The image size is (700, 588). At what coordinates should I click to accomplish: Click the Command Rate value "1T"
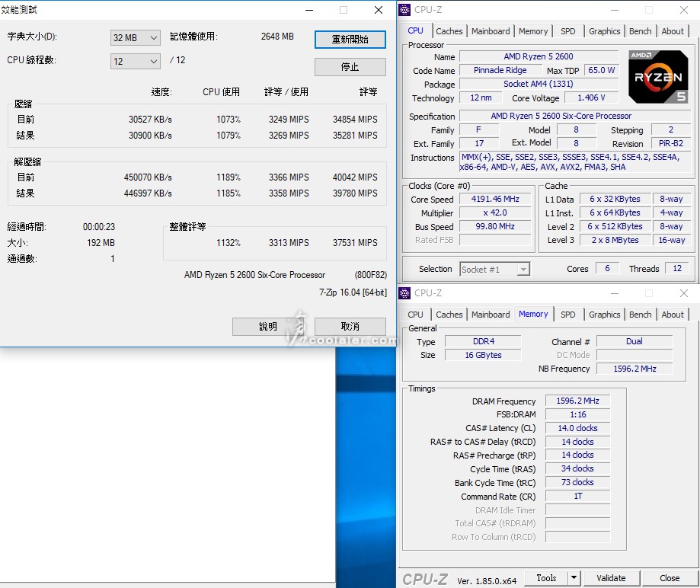[577, 496]
